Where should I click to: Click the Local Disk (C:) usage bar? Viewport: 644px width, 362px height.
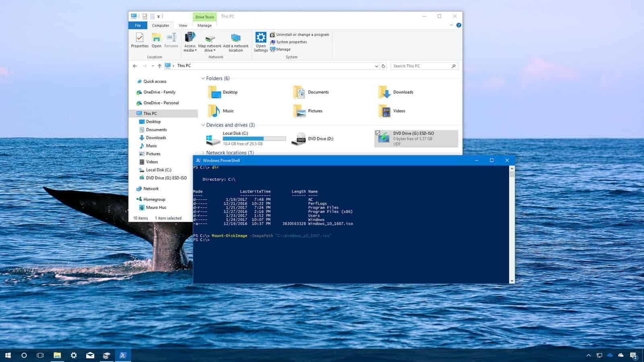pos(254,139)
